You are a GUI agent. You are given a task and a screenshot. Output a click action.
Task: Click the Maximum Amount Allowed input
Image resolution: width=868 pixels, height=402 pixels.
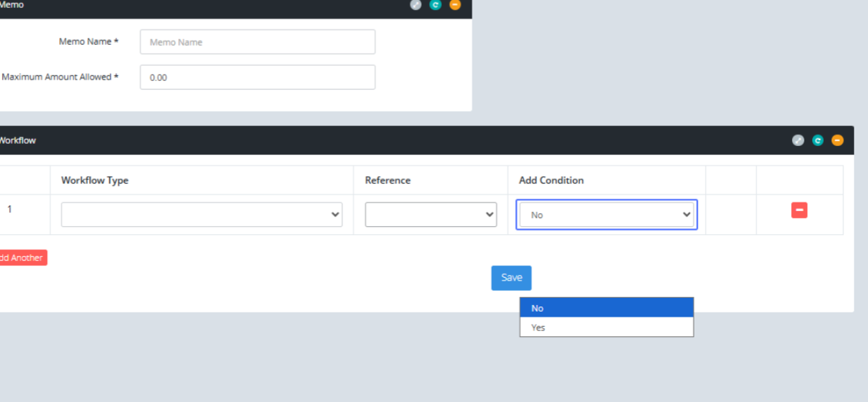pyautogui.click(x=258, y=77)
